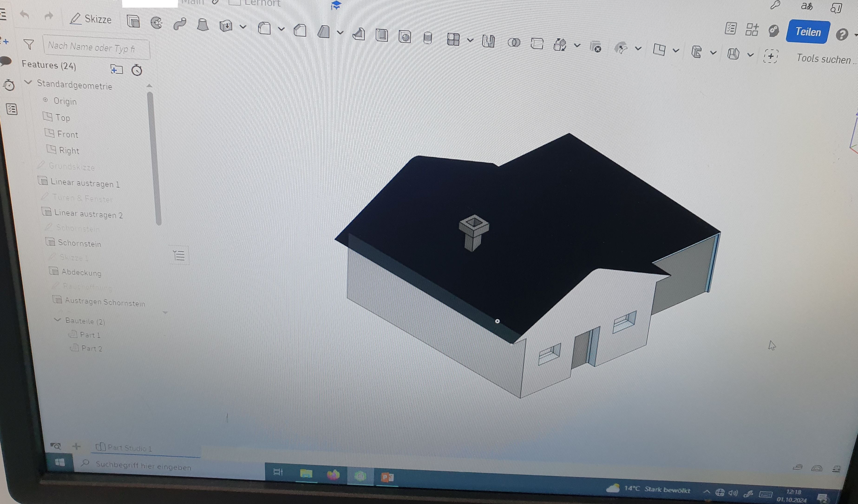Open the App Store grid icon
Screen dimensions: 858x504
pyautogui.click(x=752, y=29)
